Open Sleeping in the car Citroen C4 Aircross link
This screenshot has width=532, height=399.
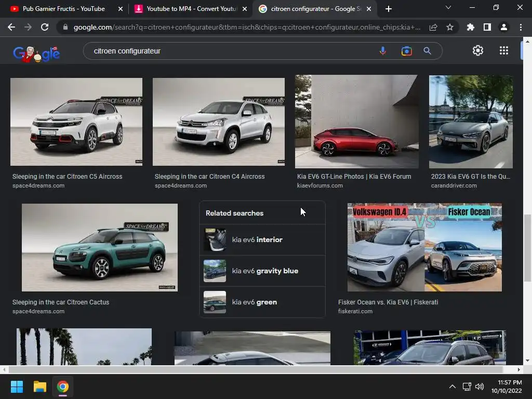[x=209, y=177]
